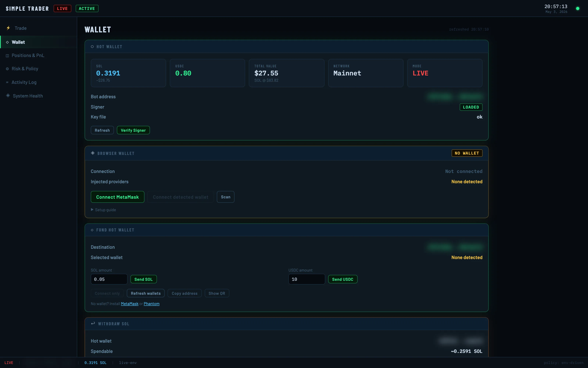Click Verify Signer button
Screen dimensions: 588x368
tap(133, 130)
